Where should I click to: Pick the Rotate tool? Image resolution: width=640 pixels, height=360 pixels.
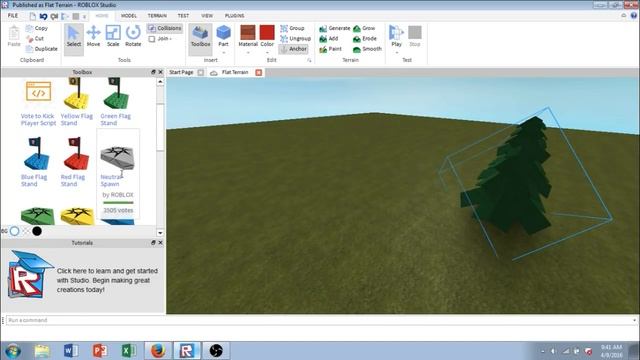tap(133, 36)
